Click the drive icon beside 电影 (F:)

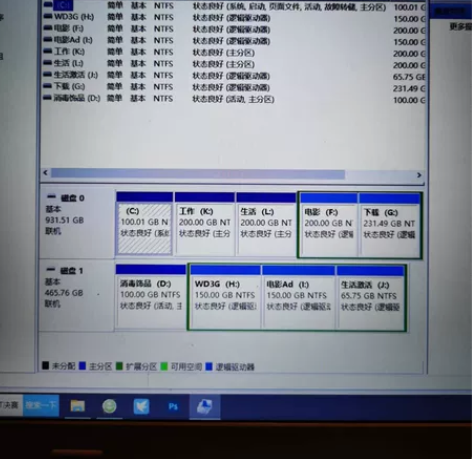pyautogui.click(x=48, y=28)
